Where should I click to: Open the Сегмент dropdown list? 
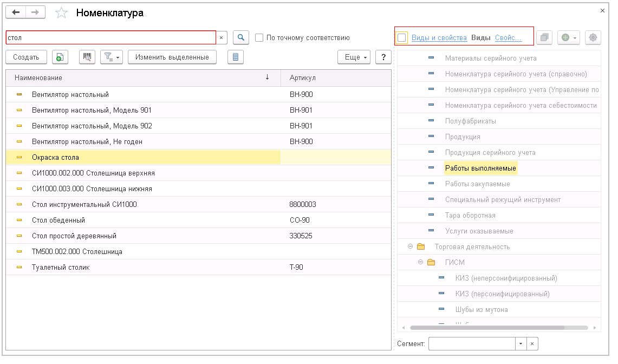click(521, 344)
